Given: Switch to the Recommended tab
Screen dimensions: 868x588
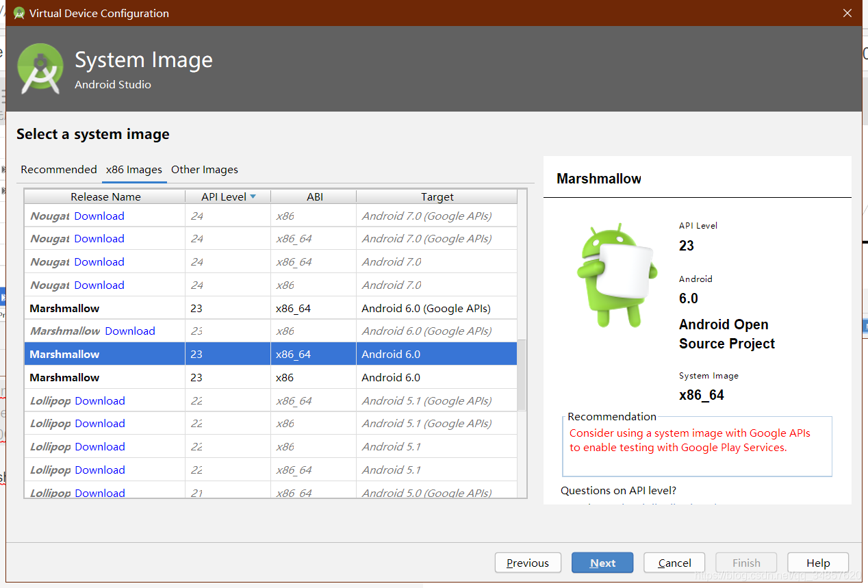Looking at the screenshot, I should pos(59,170).
